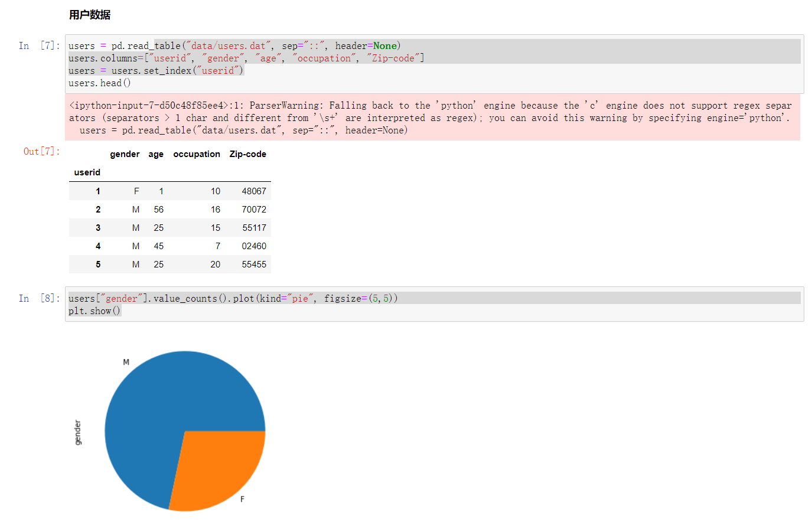The height and width of the screenshot is (529, 812).
Task: Click gender M cell in userid 2 row
Action: 136,210
